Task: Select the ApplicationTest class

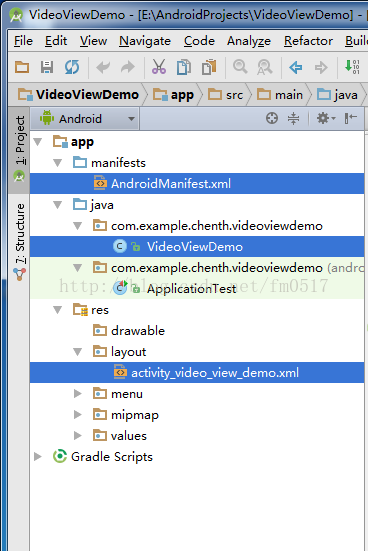Action: pos(197,289)
